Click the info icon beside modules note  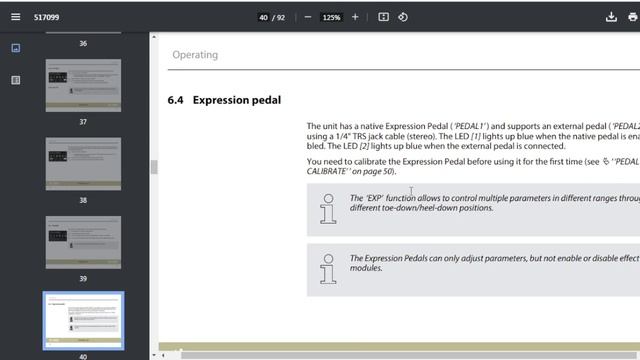(328, 269)
